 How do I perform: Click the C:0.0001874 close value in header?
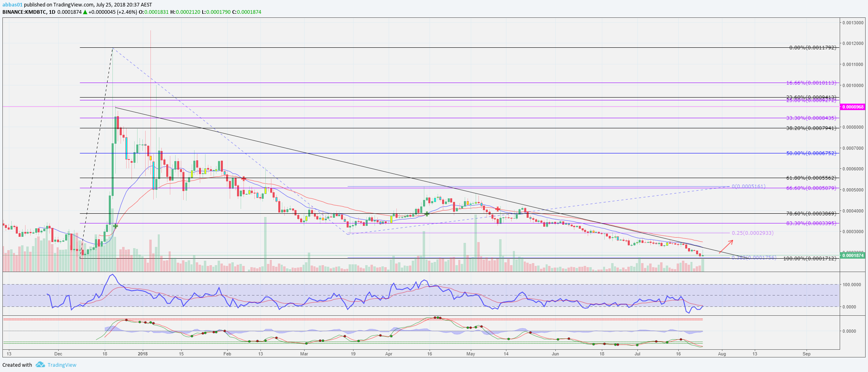coord(247,12)
